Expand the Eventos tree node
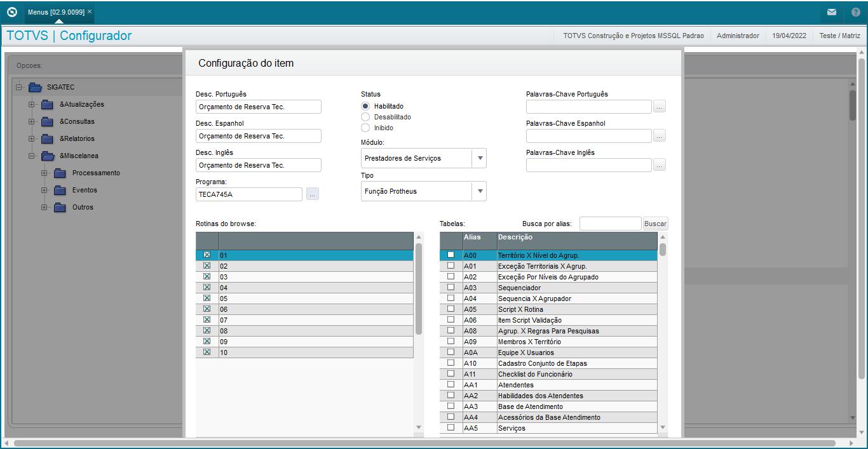Viewport: 868px width, 449px height. 44,190
